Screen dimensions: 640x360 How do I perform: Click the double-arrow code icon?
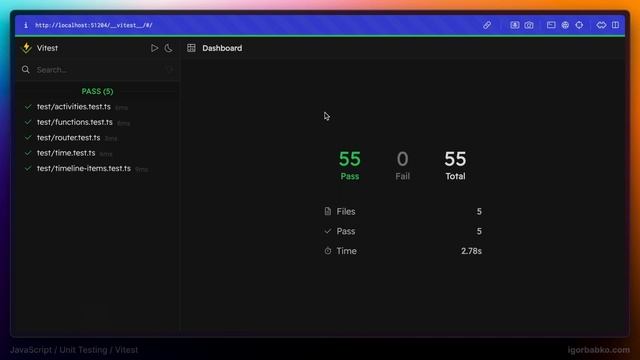[x=601, y=25]
